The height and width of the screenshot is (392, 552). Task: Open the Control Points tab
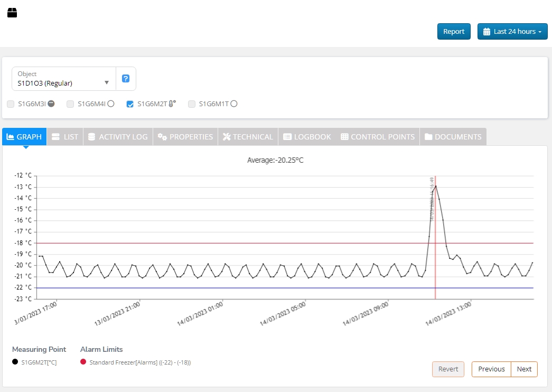[377, 137]
